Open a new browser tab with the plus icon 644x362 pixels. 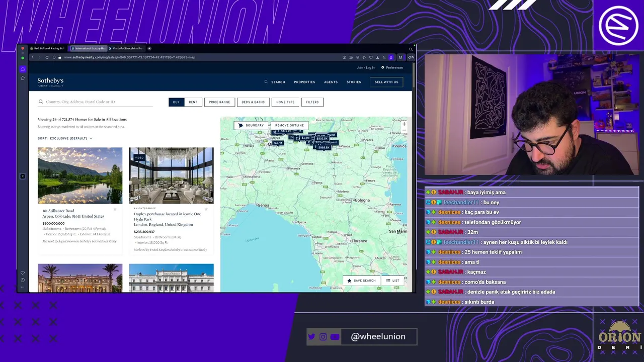click(x=149, y=48)
